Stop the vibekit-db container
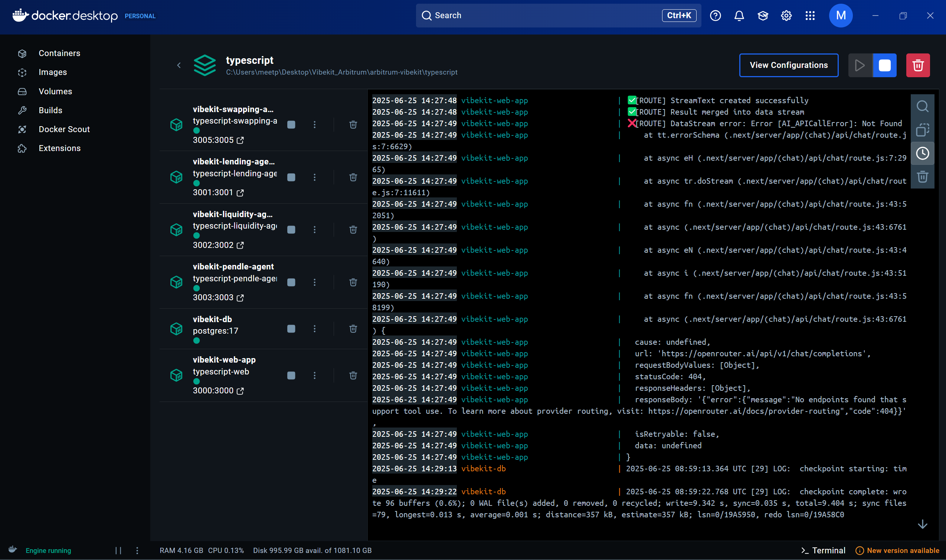This screenshot has height=560, width=946. [x=291, y=329]
